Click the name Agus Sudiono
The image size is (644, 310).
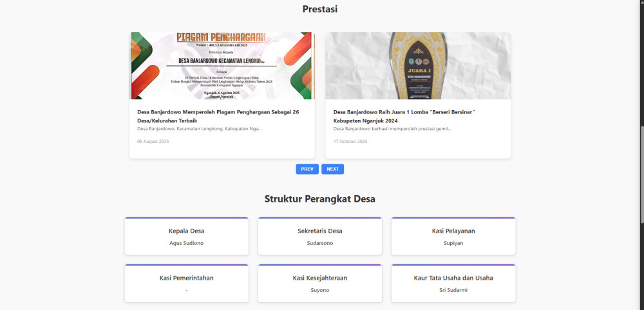tap(187, 243)
